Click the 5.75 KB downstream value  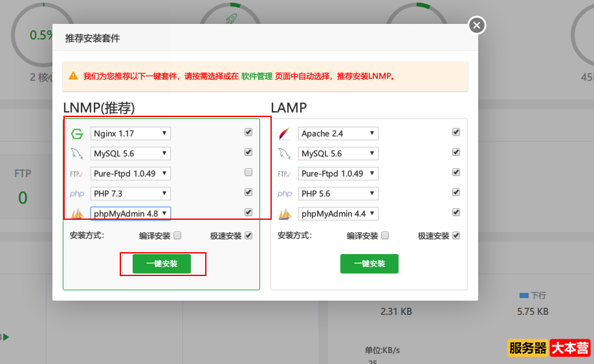[533, 312]
